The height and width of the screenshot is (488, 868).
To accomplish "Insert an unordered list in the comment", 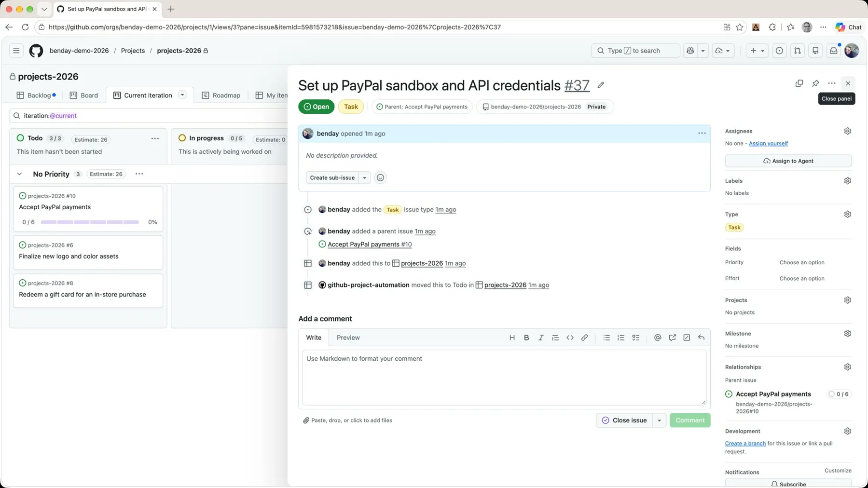I will (x=606, y=338).
